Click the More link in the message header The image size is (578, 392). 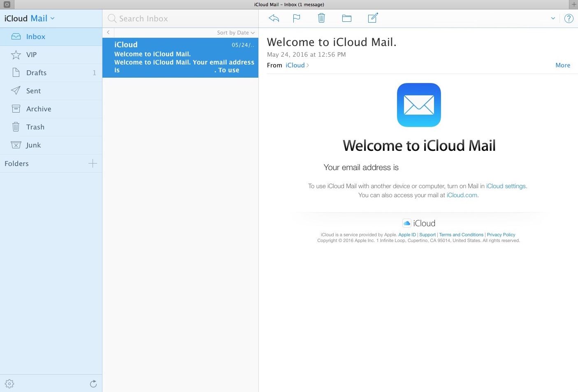[x=562, y=65]
